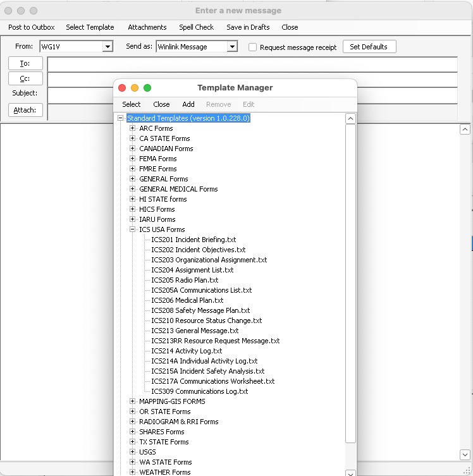Viewport: 473px width, 476px height.
Task: Click Select in Template Manager menu
Action: pos(132,104)
